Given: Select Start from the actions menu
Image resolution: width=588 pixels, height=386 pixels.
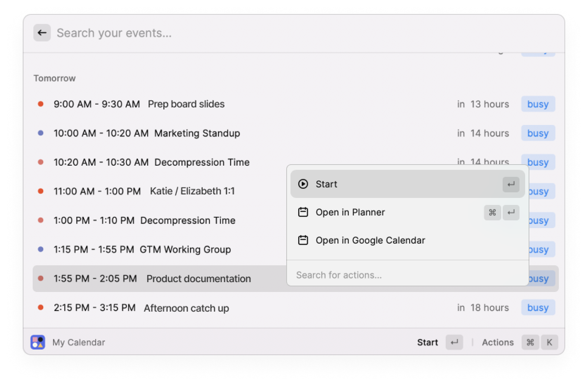Looking at the screenshot, I should 407,184.
